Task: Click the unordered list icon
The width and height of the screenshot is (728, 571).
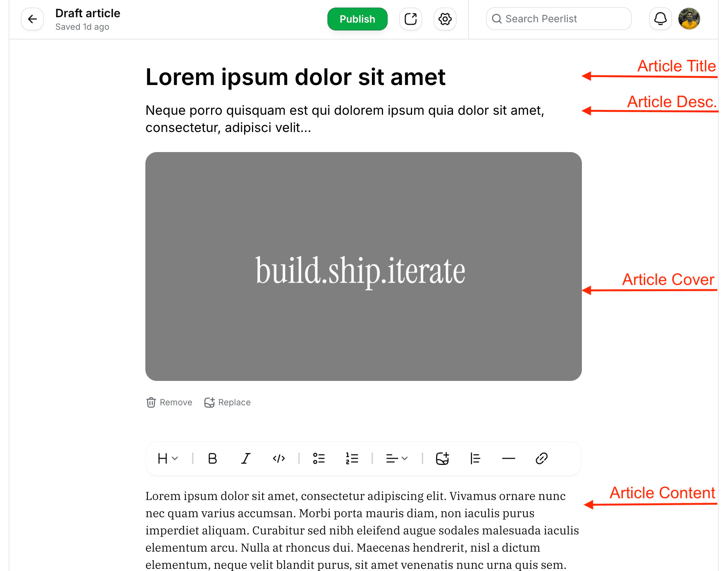Action: [319, 458]
